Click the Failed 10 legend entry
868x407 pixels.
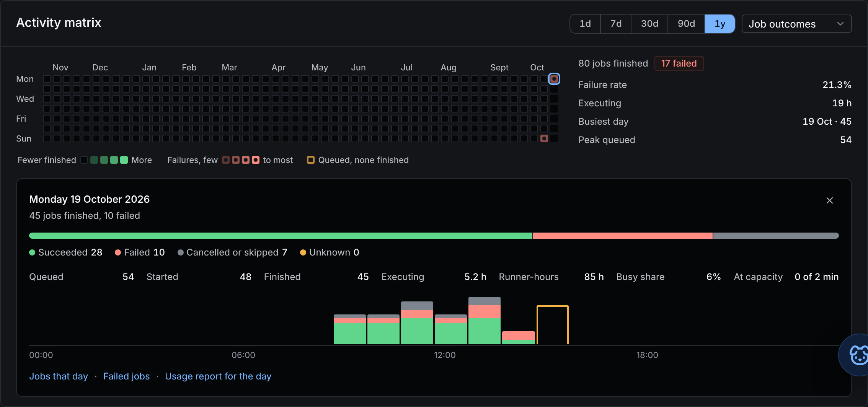(140, 252)
